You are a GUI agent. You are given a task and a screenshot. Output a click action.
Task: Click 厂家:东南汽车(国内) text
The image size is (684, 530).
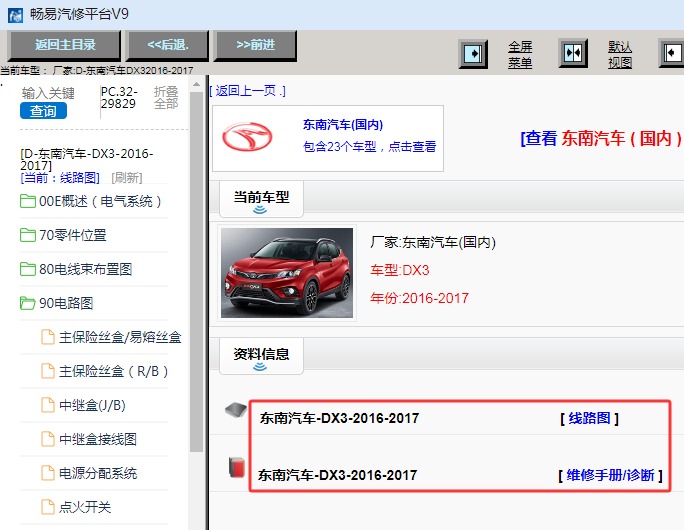point(433,242)
